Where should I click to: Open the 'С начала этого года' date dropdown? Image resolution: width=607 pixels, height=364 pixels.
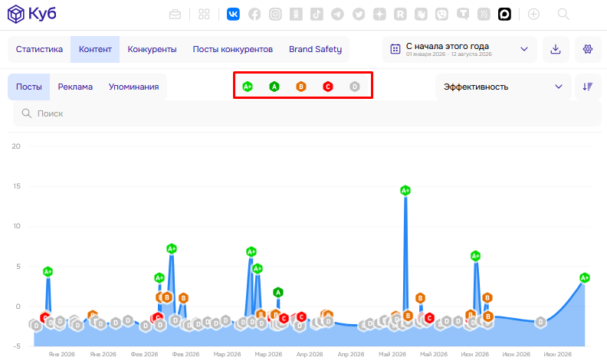pos(460,49)
